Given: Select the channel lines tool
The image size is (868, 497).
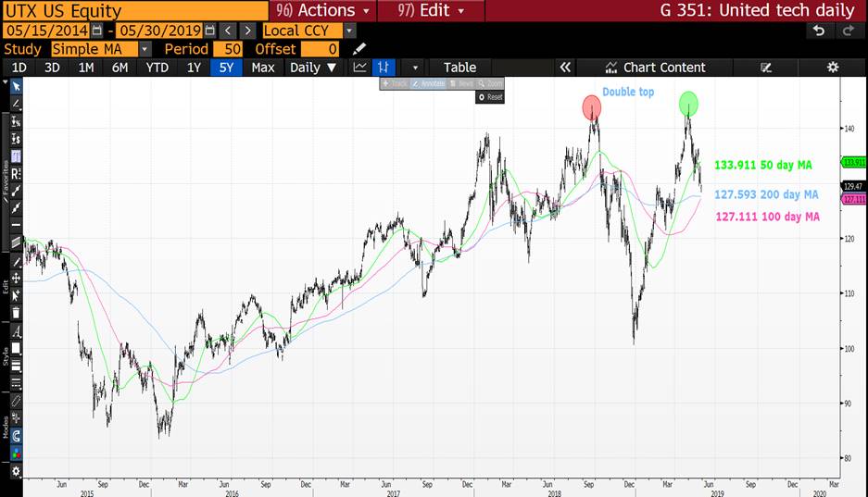Looking at the screenshot, I should coord(16,242).
